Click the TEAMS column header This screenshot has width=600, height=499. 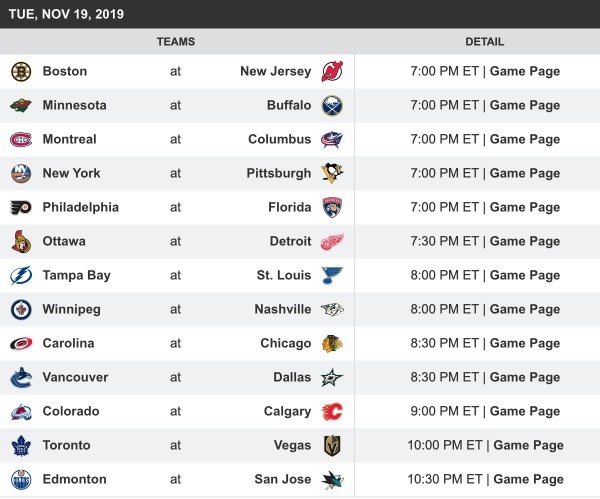(x=176, y=42)
